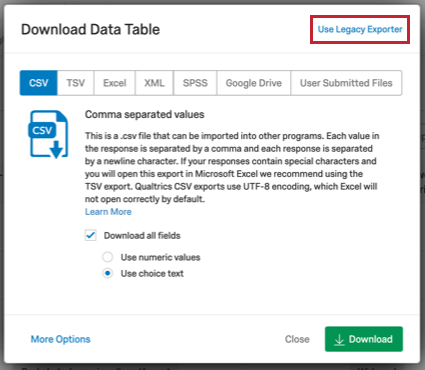Toggle the Download all fields checkbox
This screenshot has width=425, height=370.
coord(90,235)
